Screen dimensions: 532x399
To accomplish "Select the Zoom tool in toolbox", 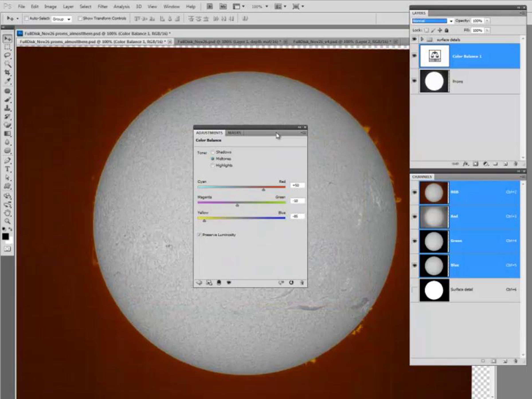I will tap(7, 221).
